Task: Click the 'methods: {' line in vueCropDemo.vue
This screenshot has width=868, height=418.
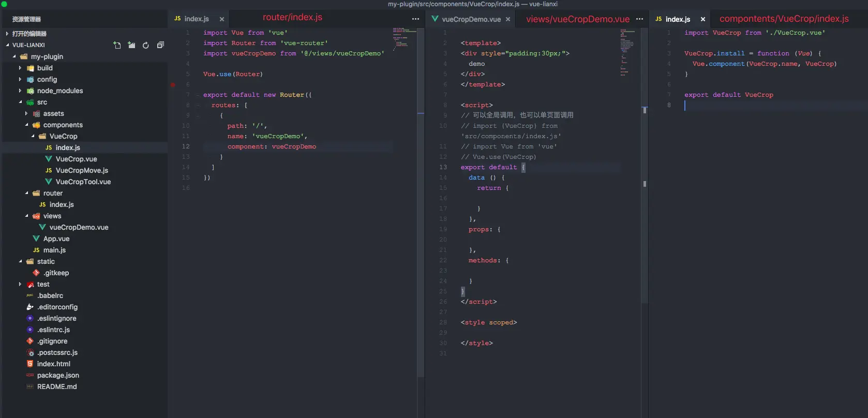Action: click(488, 260)
